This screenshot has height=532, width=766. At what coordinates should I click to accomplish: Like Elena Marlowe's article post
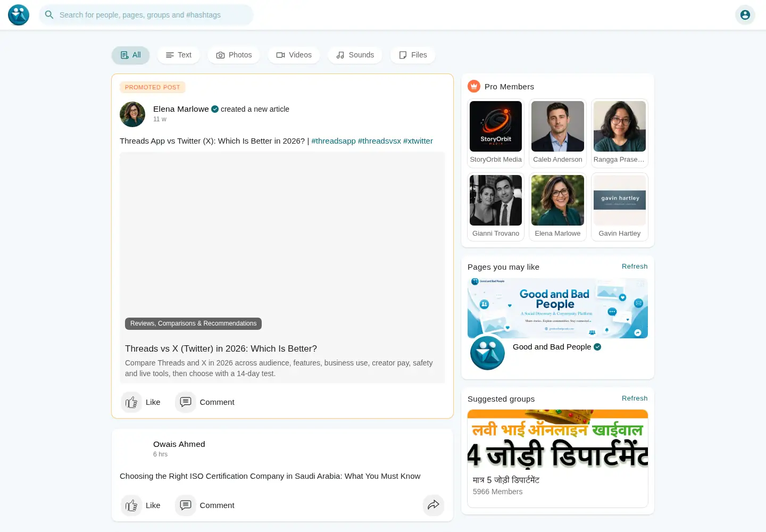141,402
